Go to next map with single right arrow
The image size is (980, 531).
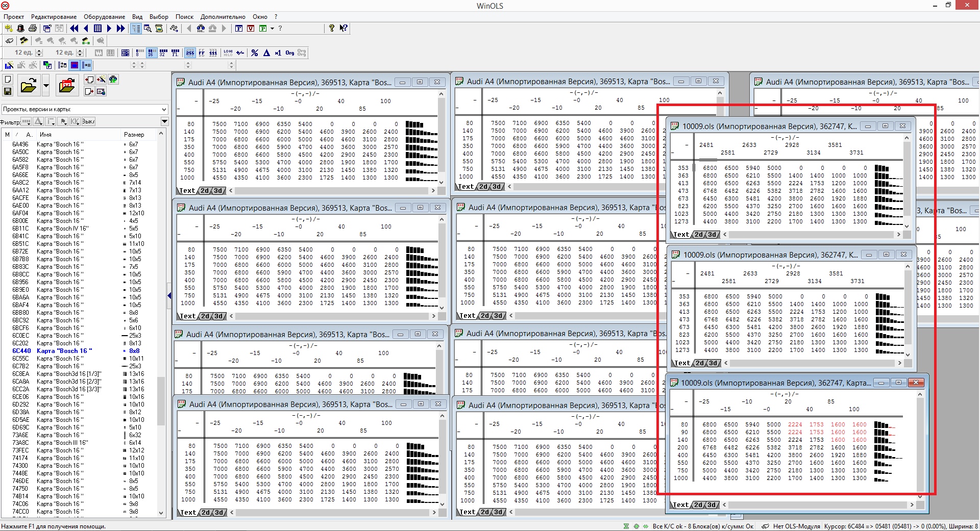[109, 29]
